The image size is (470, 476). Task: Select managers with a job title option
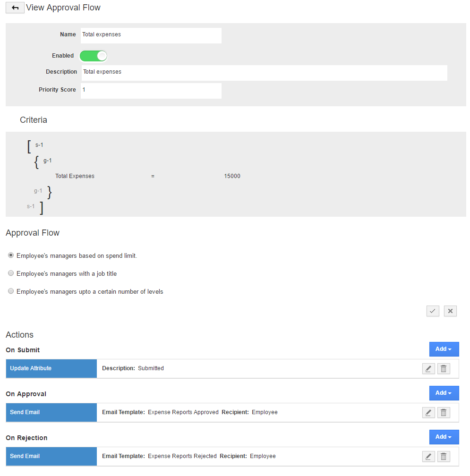click(x=11, y=273)
